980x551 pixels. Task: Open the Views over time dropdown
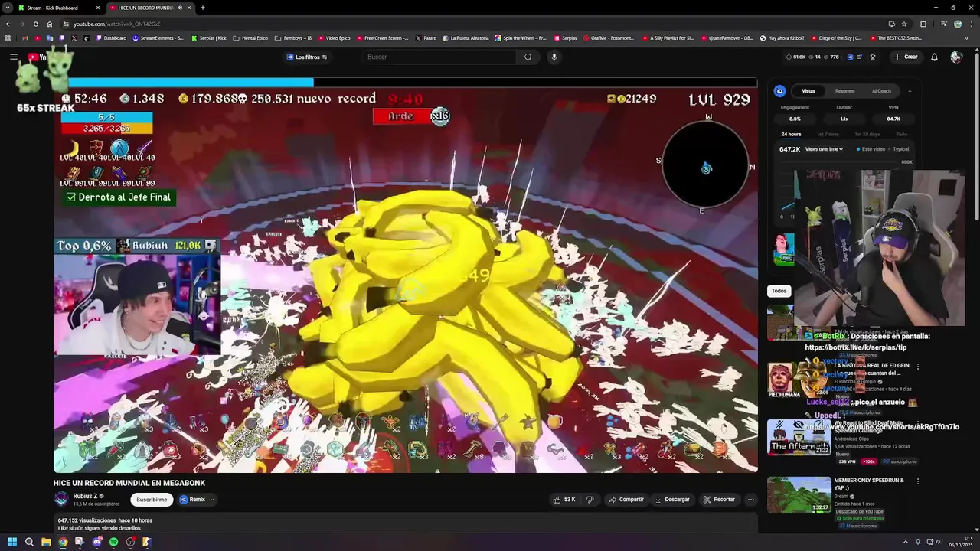pos(825,149)
